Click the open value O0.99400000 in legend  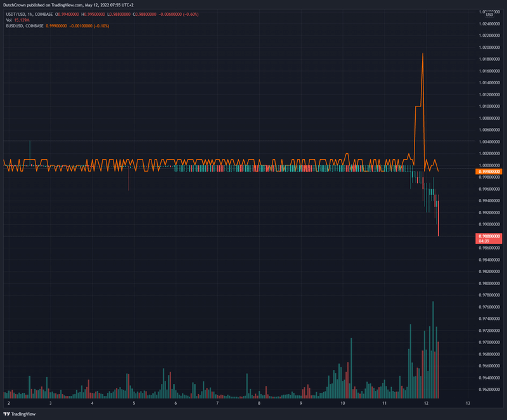67,14
